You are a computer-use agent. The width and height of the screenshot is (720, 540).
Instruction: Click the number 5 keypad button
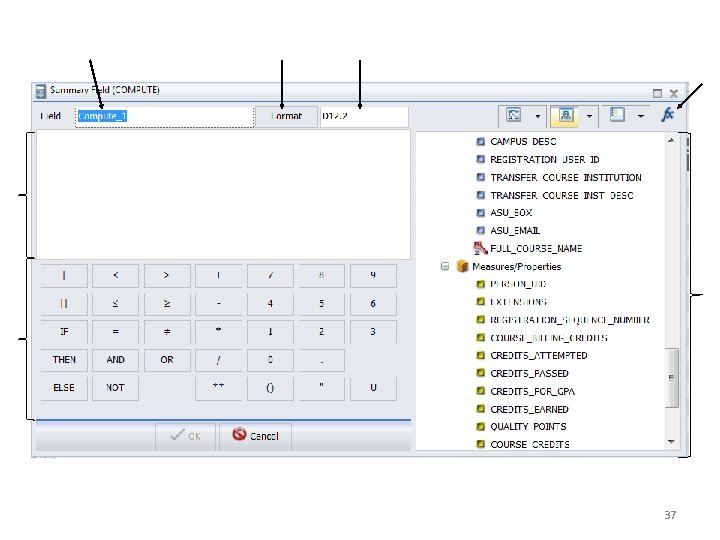point(321,304)
